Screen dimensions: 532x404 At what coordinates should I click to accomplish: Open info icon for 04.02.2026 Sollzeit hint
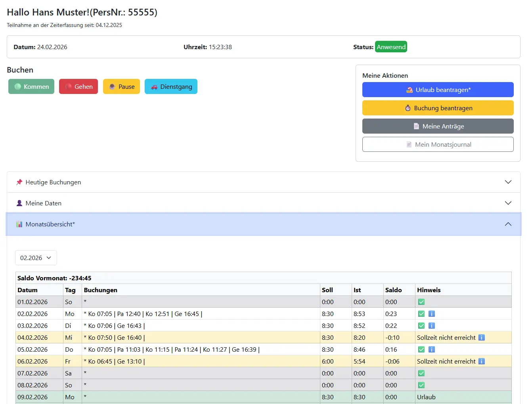(x=481, y=337)
